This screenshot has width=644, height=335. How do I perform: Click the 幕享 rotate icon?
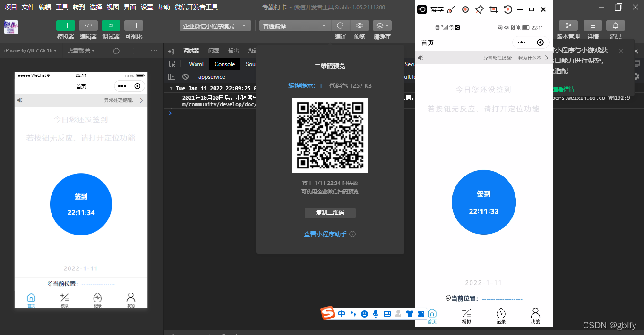507,9
